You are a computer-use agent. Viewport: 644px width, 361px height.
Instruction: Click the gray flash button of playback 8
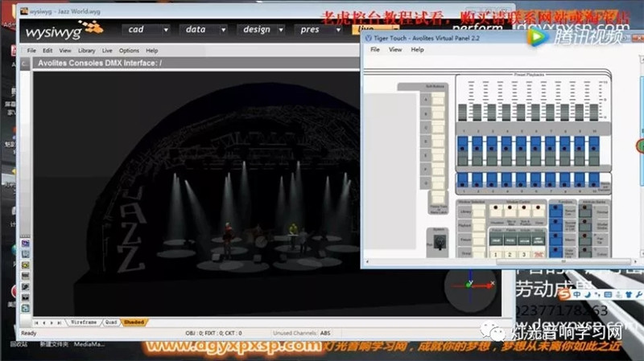coord(565,158)
